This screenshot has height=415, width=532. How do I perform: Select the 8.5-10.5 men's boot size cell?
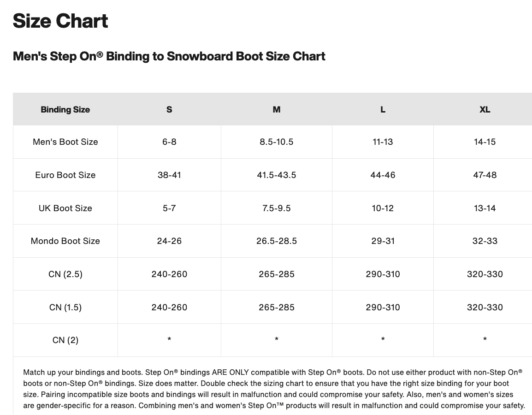[x=276, y=142]
